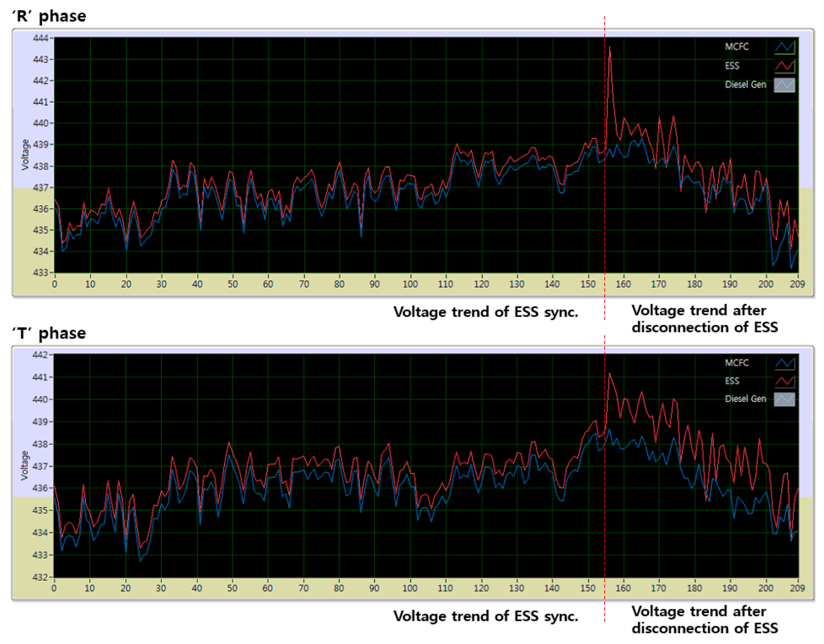Click Diesel Gen plot icon in R phase legend
The height and width of the screenshot is (644, 824).
(x=784, y=85)
